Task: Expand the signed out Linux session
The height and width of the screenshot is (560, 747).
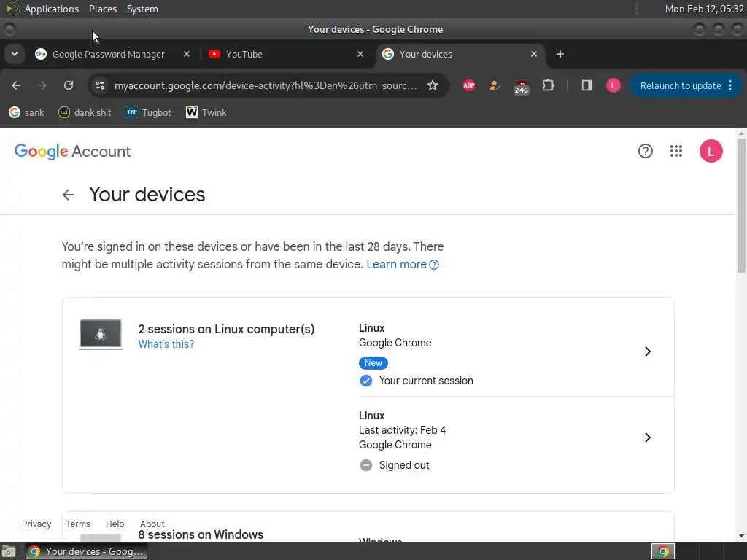Action: coord(648,437)
